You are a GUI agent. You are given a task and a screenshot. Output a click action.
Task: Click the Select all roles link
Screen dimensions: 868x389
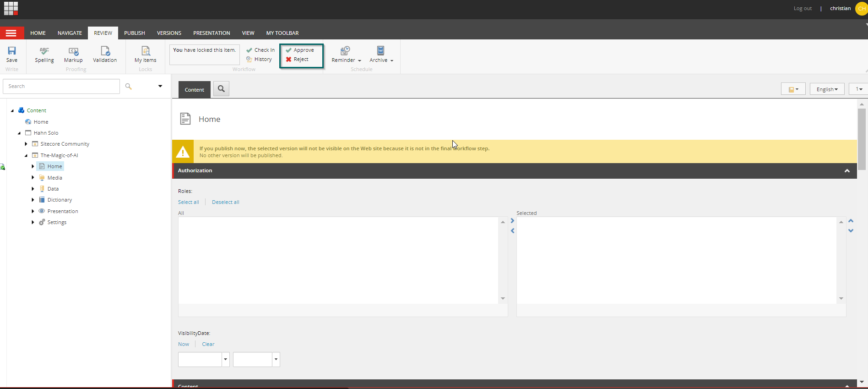point(188,202)
